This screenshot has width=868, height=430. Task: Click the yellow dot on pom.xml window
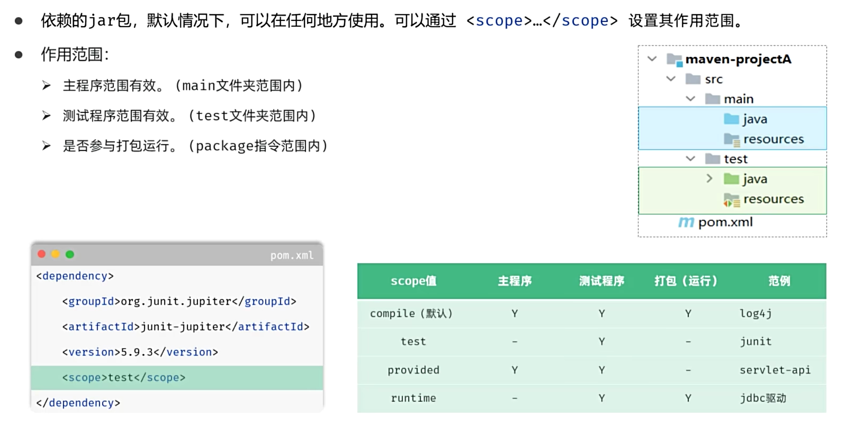pyautogui.click(x=56, y=254)
